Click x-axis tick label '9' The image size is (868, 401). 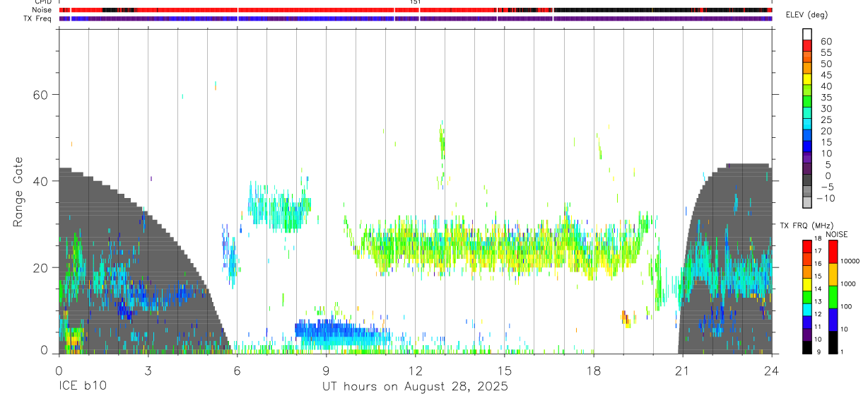326,370
